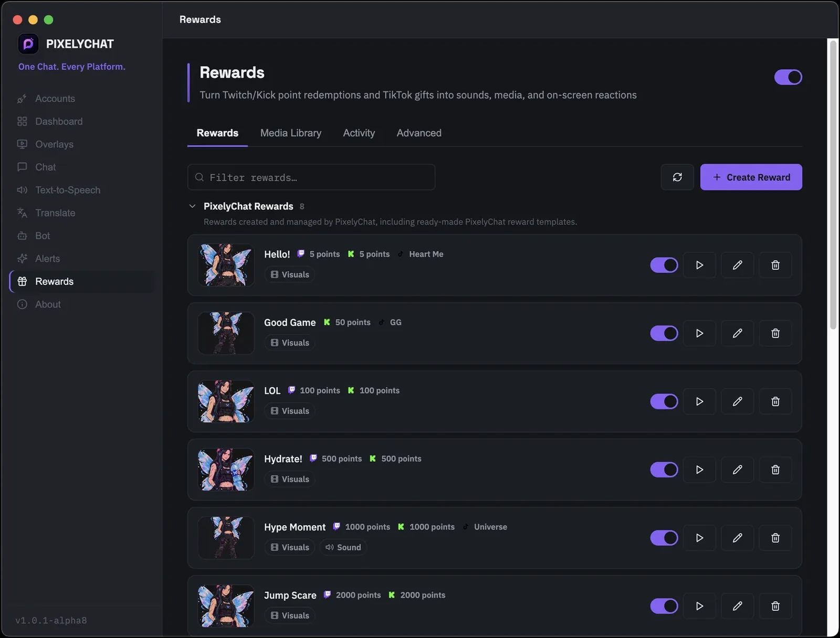Viewport: 840px width, 638px height.
Task: Edit the LOL reward
Action: (737, 401)
